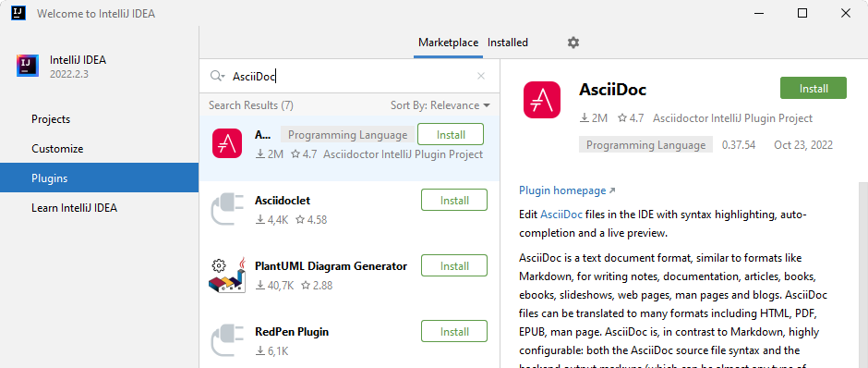Click the large AsciiDoc logo in details

pos(542,100)
